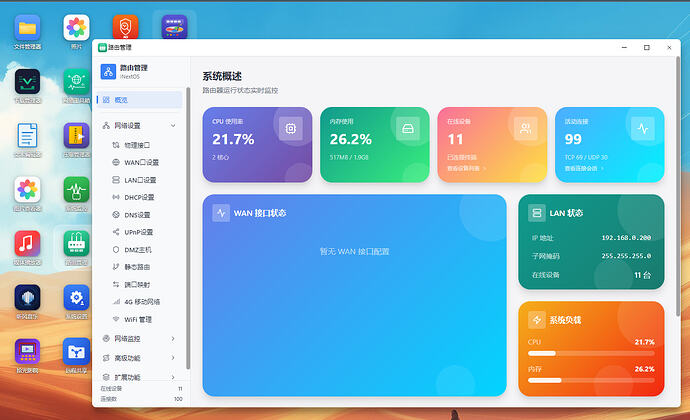Collapse the 网络设置 section chevron
Screen dimensions: 690x420
click(173, 125)
